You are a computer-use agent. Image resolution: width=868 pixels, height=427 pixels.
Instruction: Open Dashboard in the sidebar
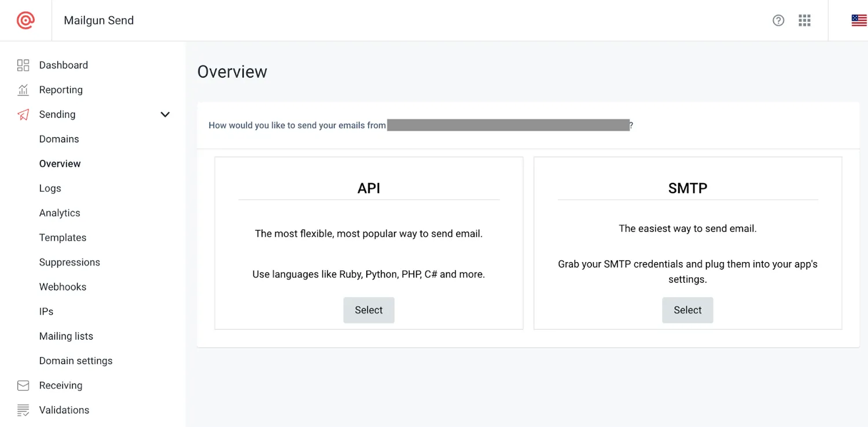tap(64, 65)
